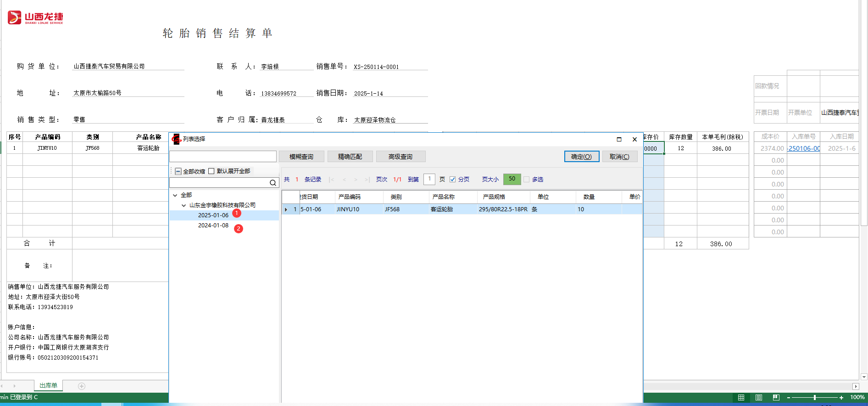Enable the 默认展开全部 checkbox
868x406 pixels.
tap(211, 171)
